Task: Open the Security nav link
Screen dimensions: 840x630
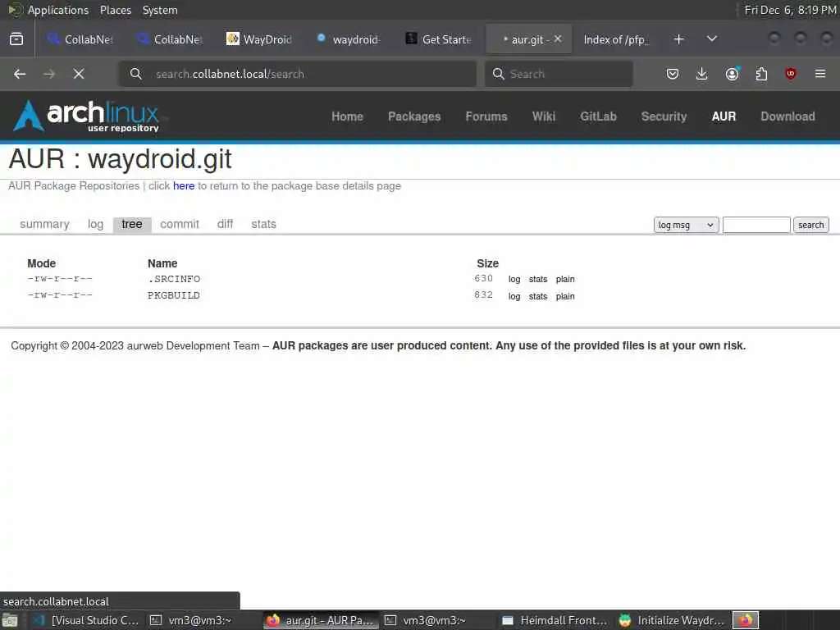Action: [x=664, y=116]
